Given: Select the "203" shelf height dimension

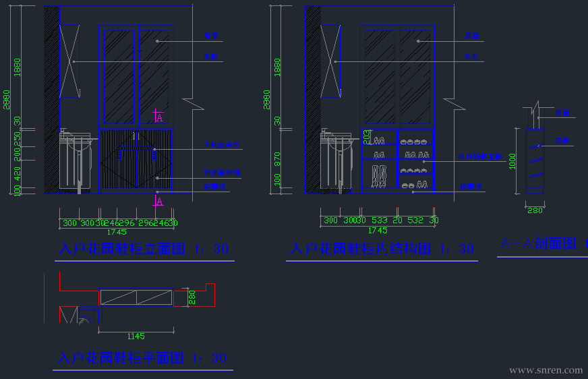Looking at the screenshot, I should click(x=366, y=137).
